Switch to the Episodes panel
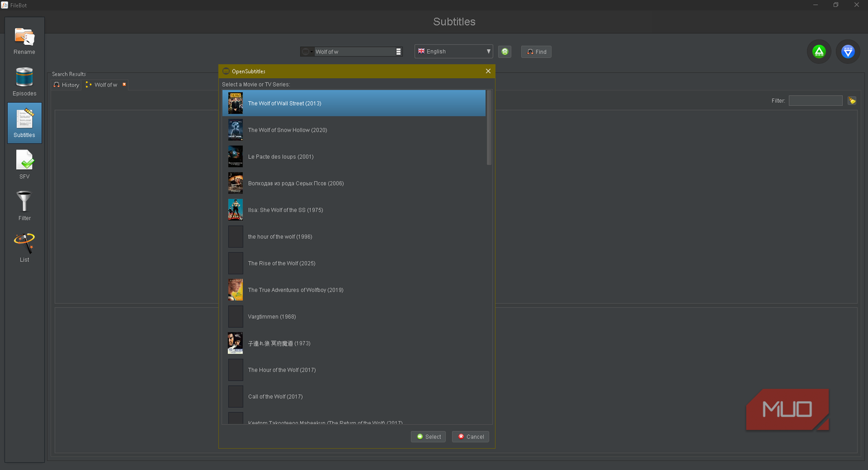 [25, 82]
